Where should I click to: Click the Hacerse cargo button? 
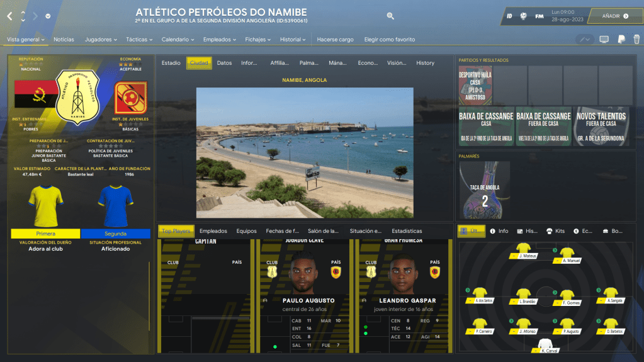[335, 40]
